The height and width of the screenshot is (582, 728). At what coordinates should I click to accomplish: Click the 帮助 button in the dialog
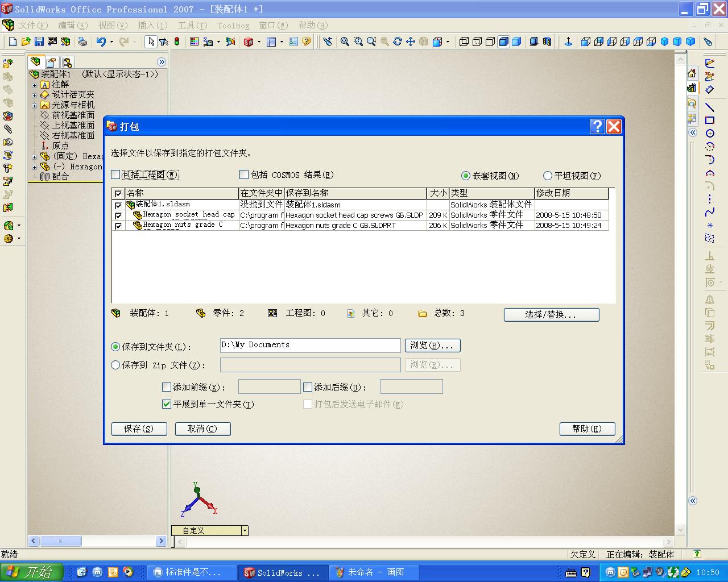587,429
